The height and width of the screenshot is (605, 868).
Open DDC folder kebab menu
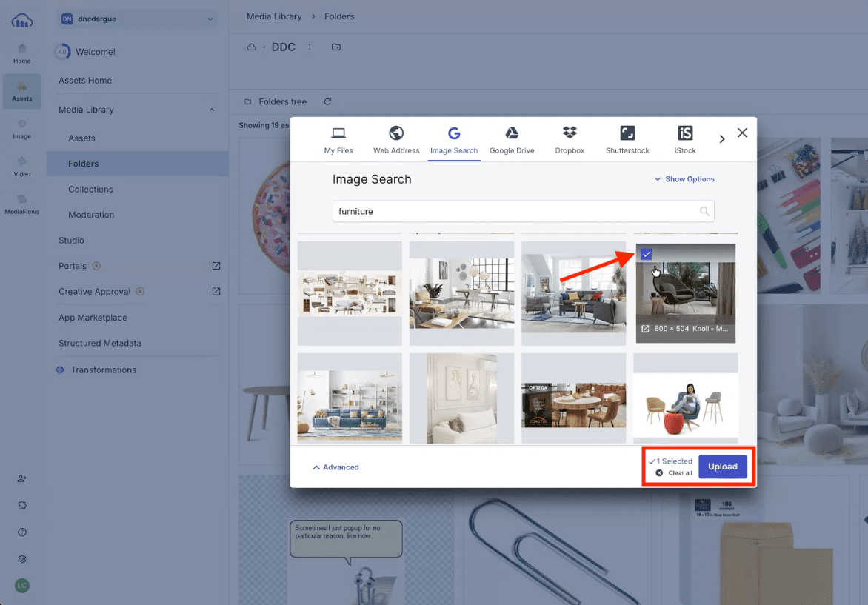click(310, 47)
